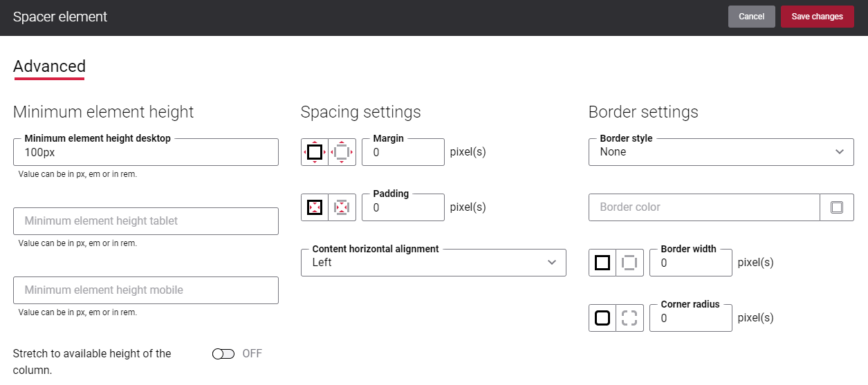Click the Cancel button
Viewport: 868px width, 385px height.
(752, 17)
